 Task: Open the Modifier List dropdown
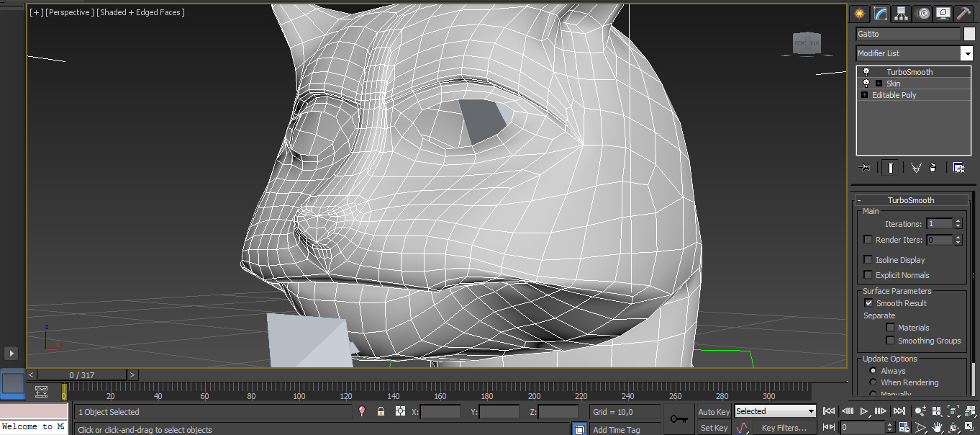966,53
